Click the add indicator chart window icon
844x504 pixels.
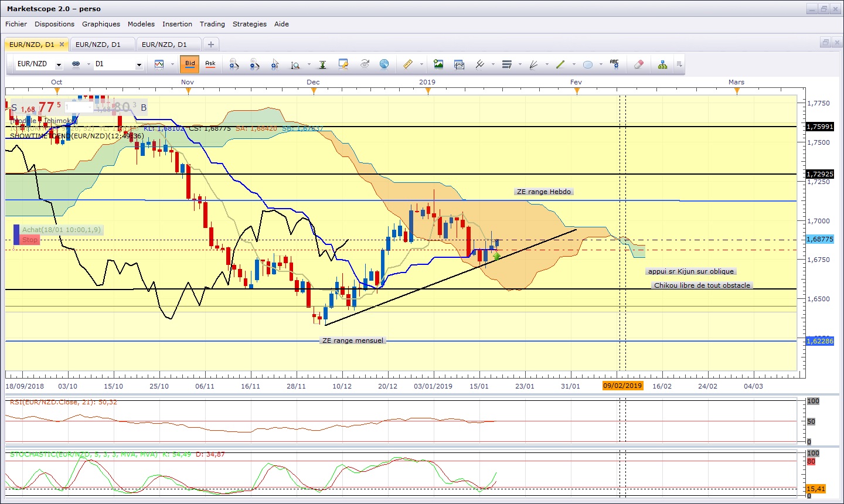point(459,64)
